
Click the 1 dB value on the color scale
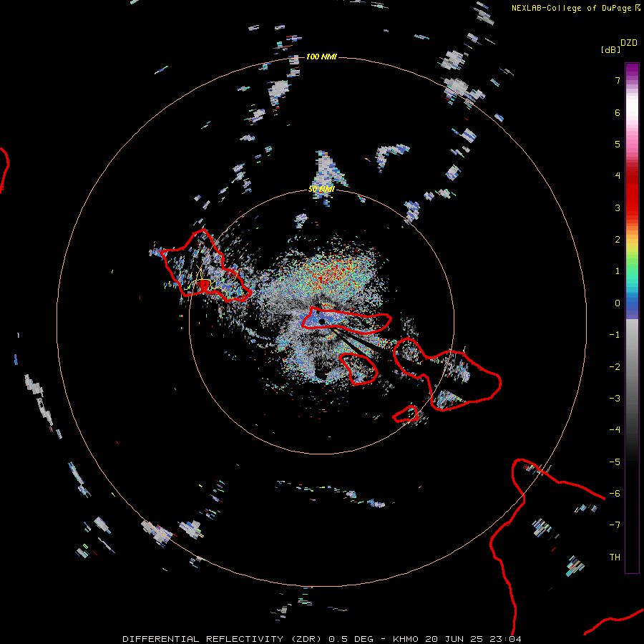(617, 271)
